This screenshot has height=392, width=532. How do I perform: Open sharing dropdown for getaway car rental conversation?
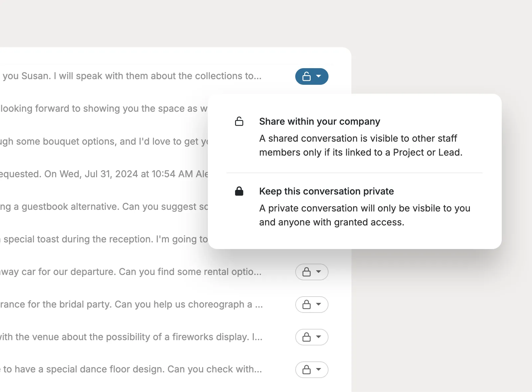312,272
